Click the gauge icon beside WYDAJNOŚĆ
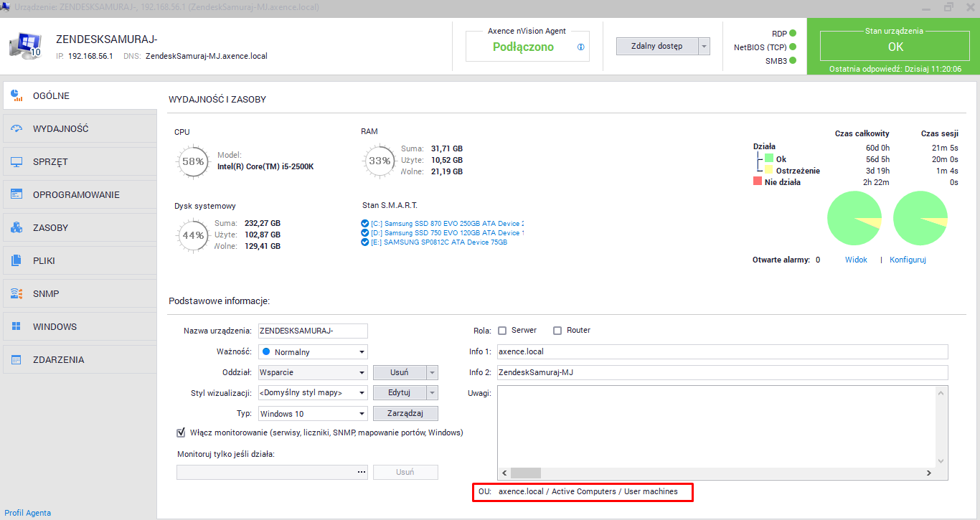 pos(17,129)
